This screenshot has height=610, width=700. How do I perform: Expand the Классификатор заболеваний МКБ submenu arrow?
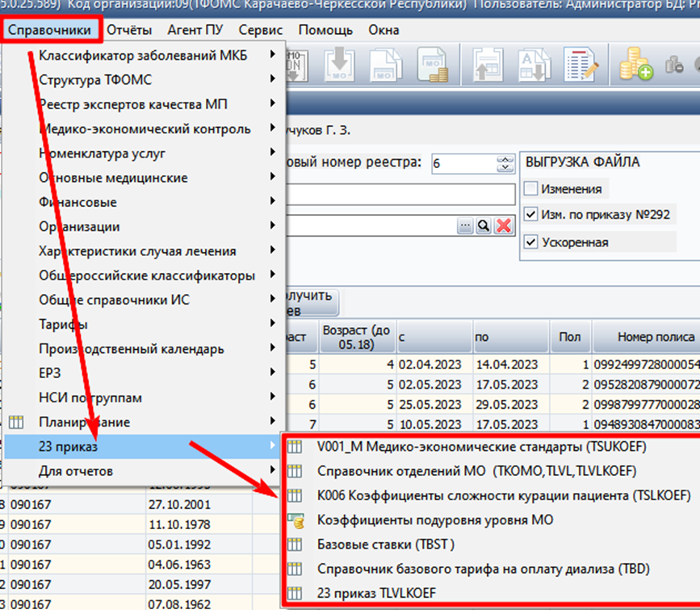[x=273, y=54]
